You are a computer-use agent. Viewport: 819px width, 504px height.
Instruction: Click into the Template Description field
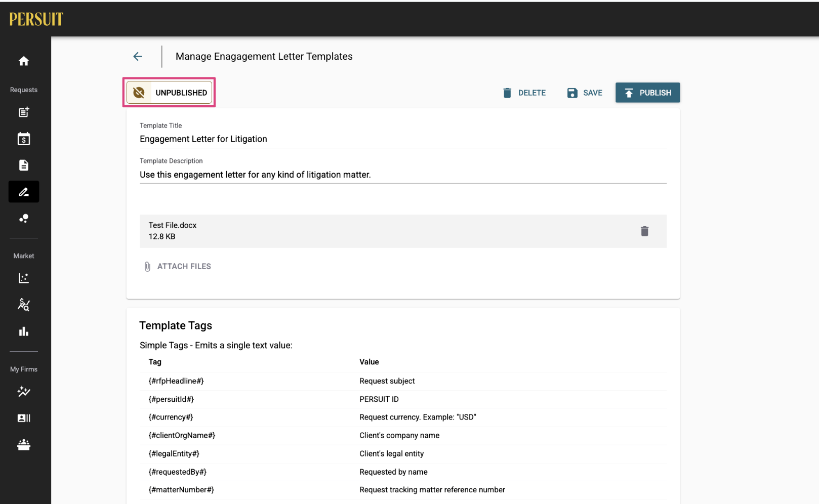pos(402,175)
